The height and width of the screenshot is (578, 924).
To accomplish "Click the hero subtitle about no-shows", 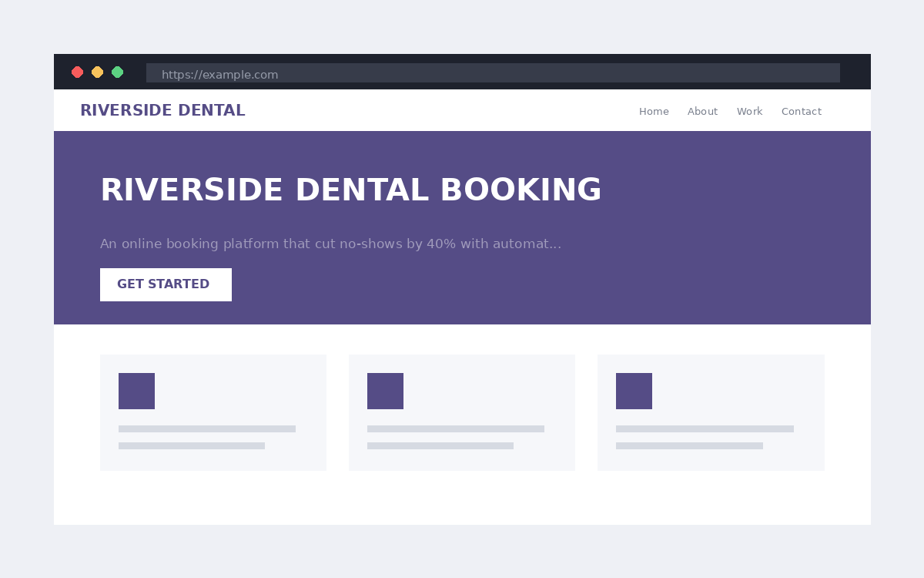I will pos(330,244).
